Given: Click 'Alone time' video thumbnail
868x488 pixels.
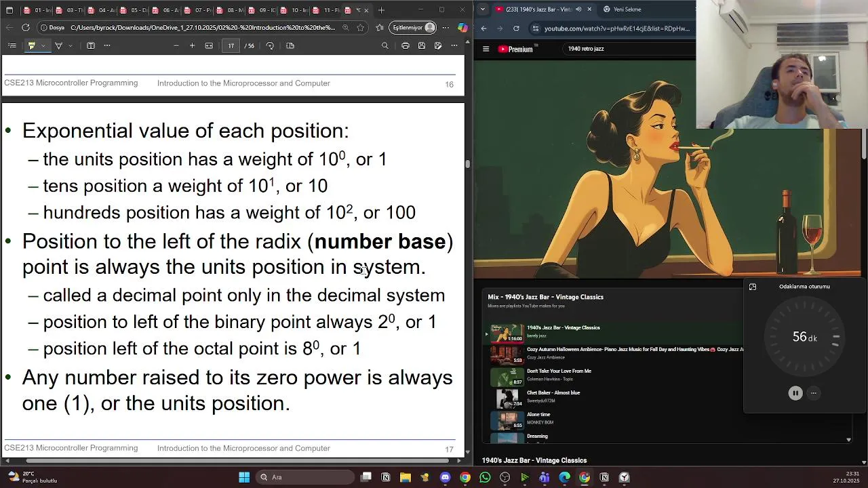Looking at the screenshot, I should click(x=507, y=420).
